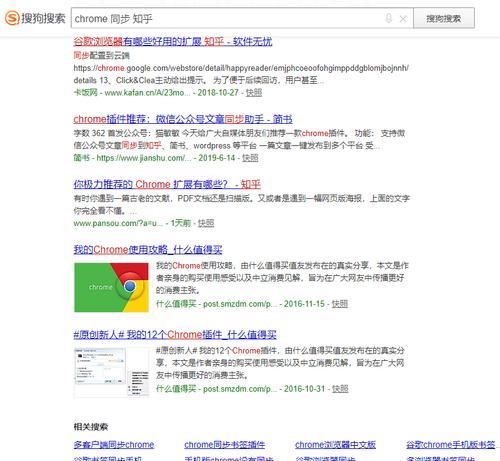Open related search 'chrome浏览器中文版'
Screen dimensions: 500x461
coord(335,445)
